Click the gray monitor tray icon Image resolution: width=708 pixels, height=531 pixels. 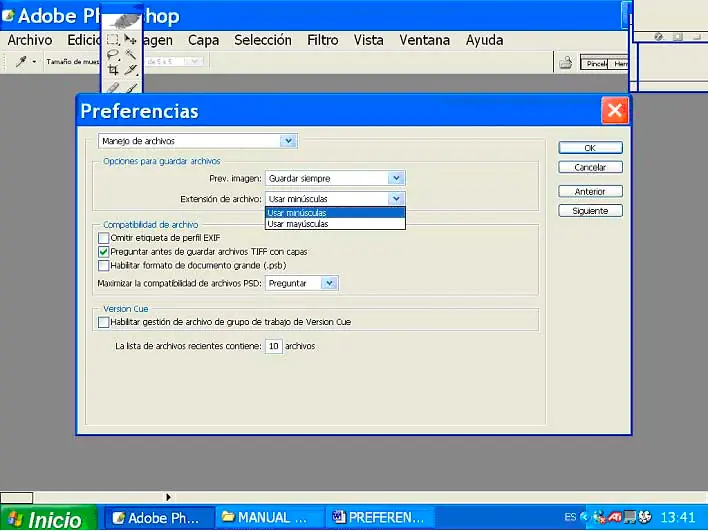coord(630,517)
